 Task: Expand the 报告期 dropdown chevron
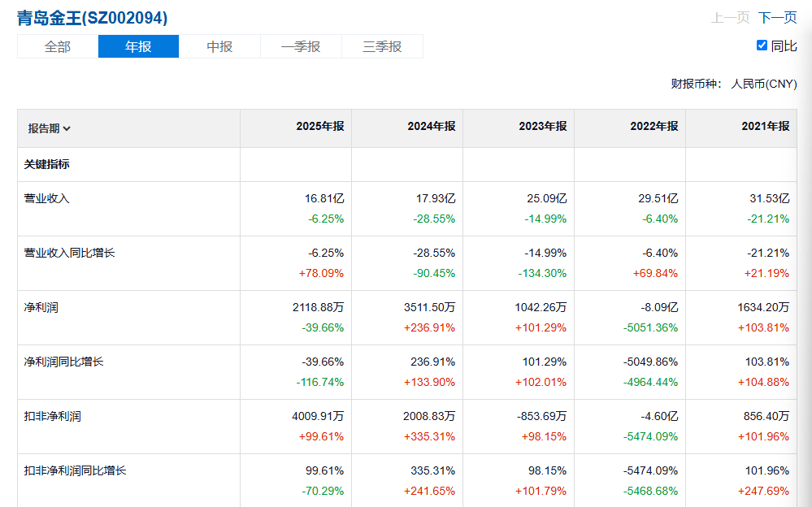[x=67, y=129]
